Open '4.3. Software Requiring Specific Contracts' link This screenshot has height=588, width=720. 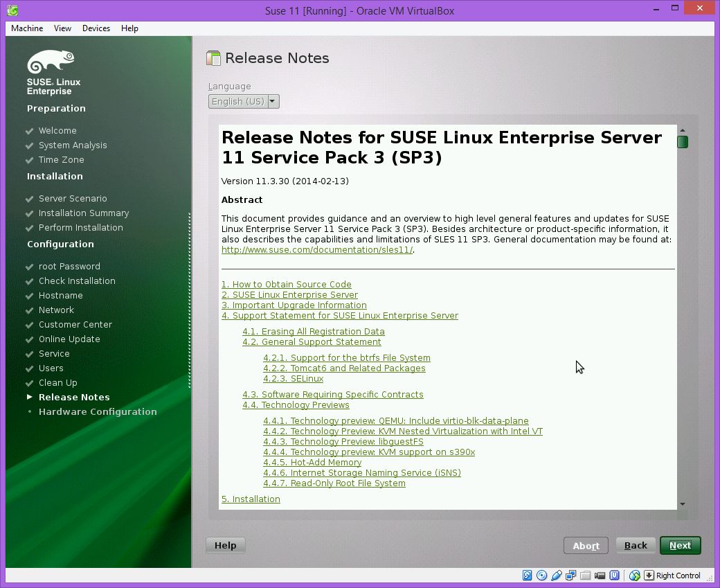[333, 395]
